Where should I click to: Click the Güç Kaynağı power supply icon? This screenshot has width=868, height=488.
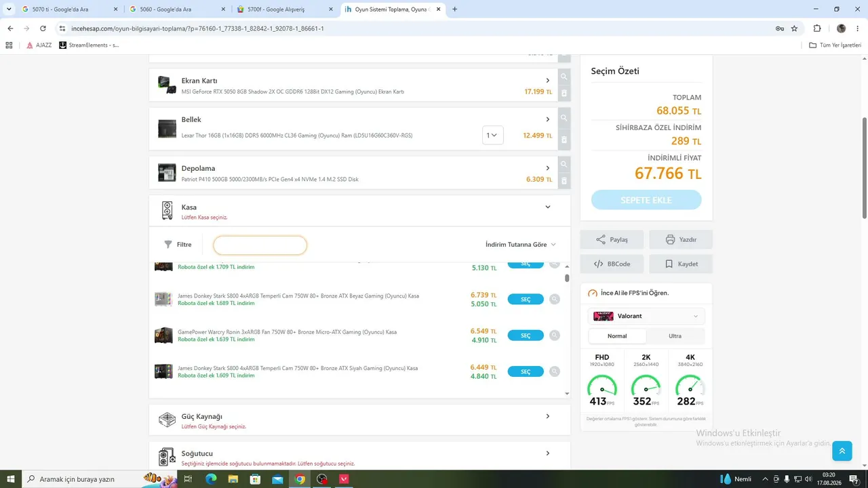click(167, 420)
